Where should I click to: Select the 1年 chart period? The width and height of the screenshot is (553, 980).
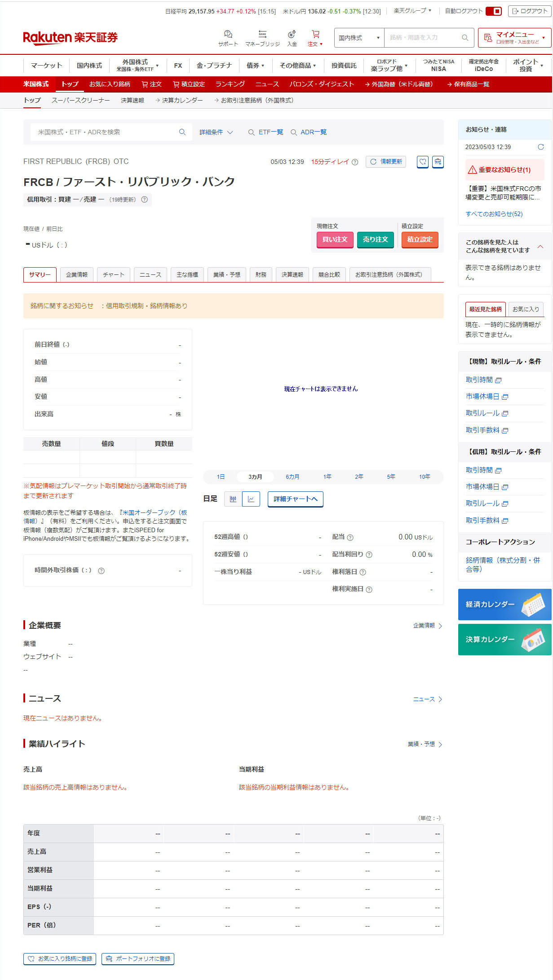[327, 477]
